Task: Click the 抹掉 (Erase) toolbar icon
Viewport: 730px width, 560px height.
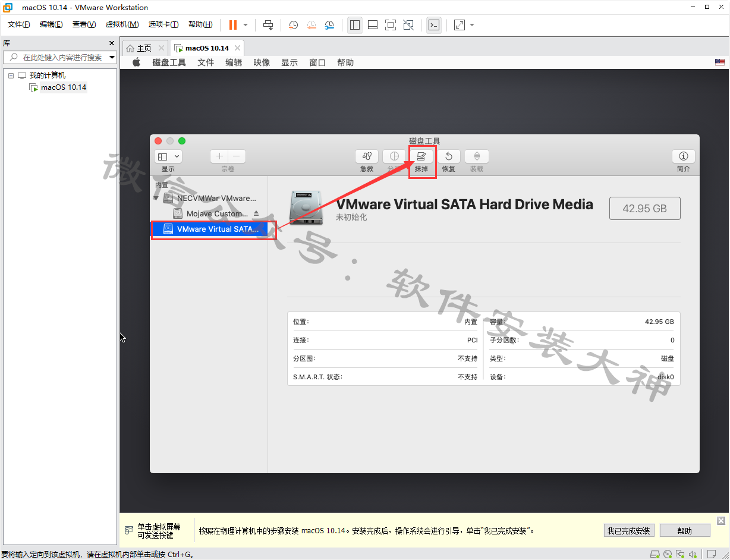Action: [421, 156]
